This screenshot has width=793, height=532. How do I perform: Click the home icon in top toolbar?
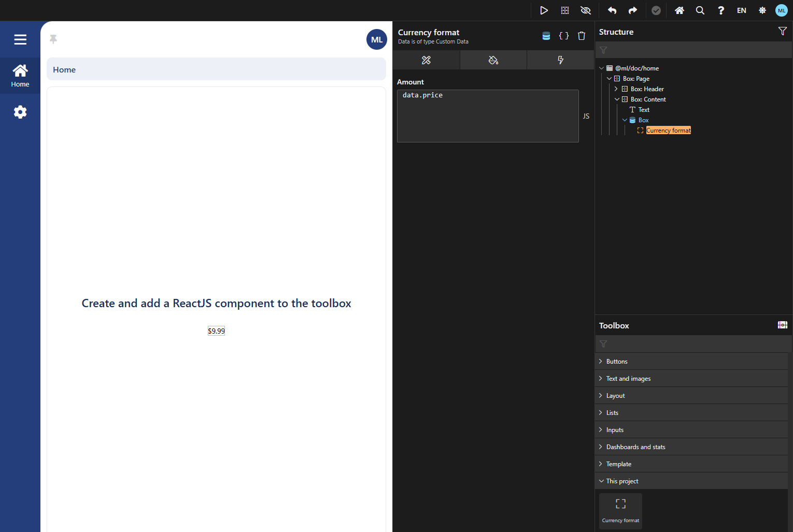click(679, 10)
